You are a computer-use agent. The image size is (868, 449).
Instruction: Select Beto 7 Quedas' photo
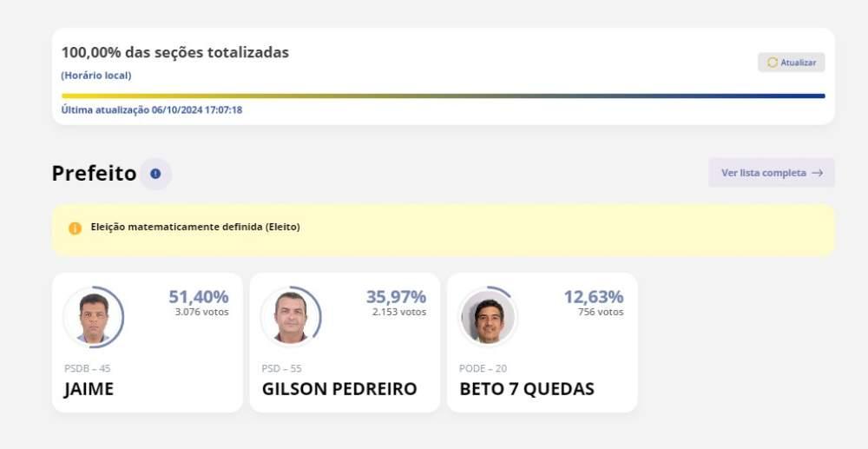coord(488,317)
